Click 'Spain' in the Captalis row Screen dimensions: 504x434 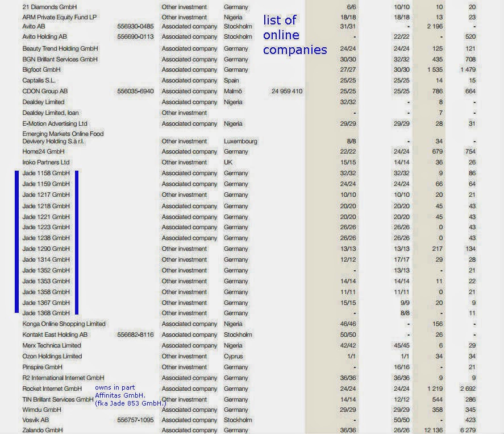[x=231, y=80]
